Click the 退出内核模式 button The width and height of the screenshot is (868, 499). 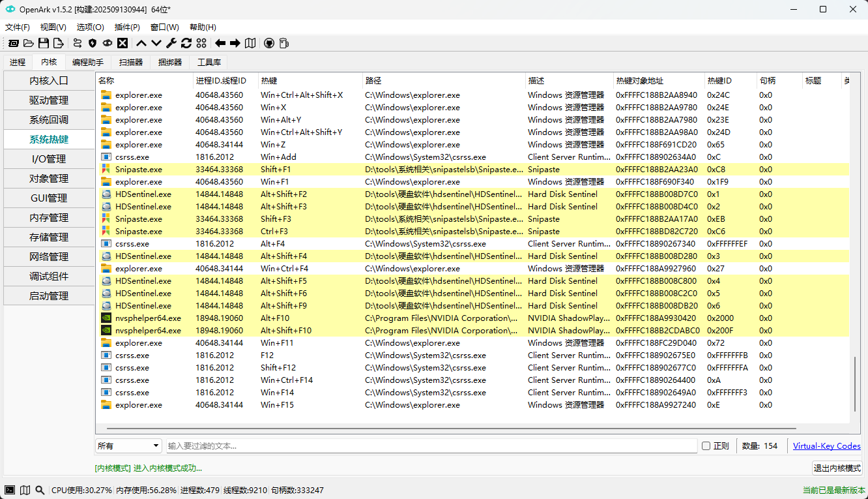837,468
